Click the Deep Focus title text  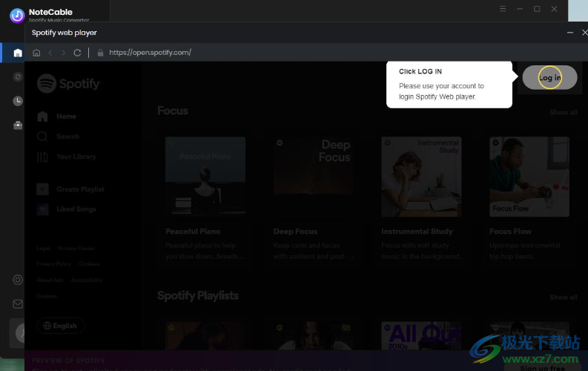tap(295, 232)
